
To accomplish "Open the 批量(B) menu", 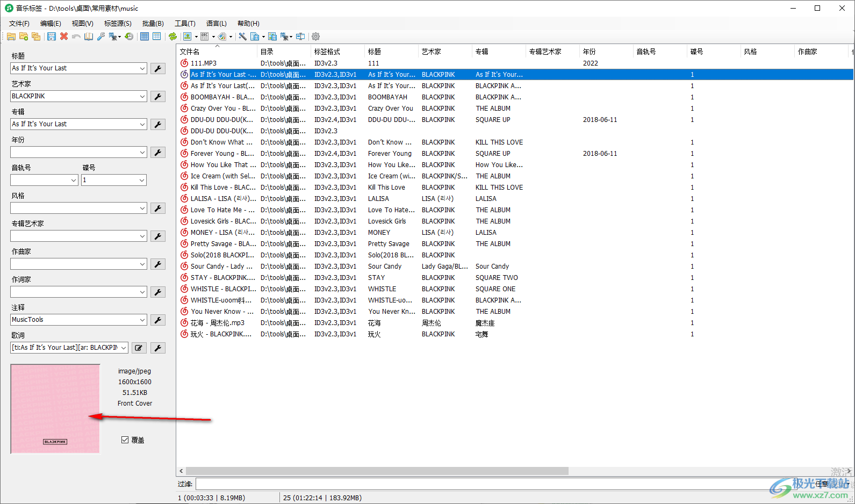I will click(x=153, y=23).
